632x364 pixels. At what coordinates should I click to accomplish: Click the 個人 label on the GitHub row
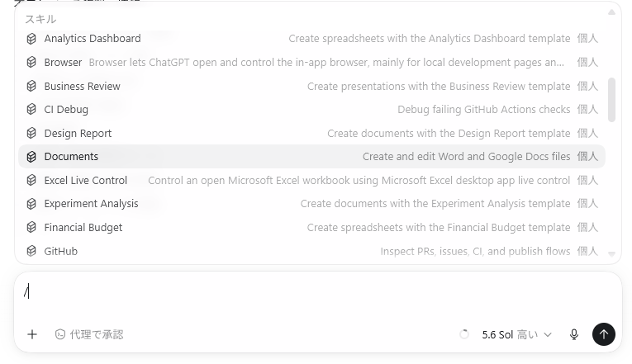[587, 251]
